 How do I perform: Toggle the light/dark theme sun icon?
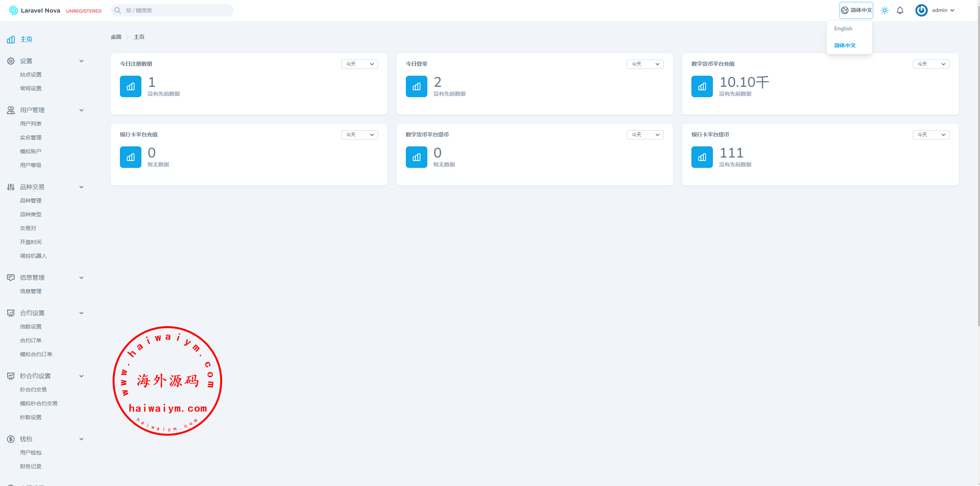click(x=884, y=10)
